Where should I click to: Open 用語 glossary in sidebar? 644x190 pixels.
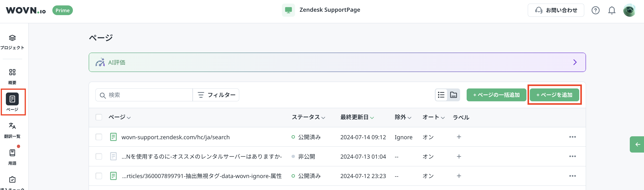[x=12, y=157]
